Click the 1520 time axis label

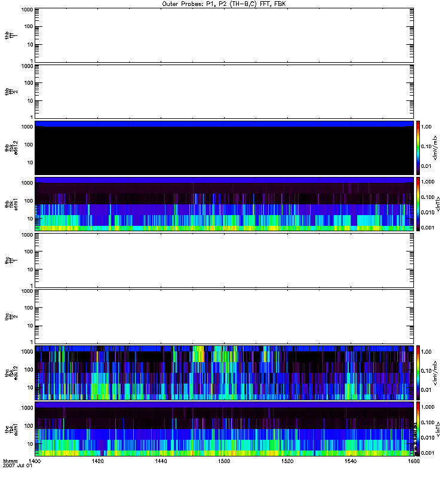(x=287, y=462)
